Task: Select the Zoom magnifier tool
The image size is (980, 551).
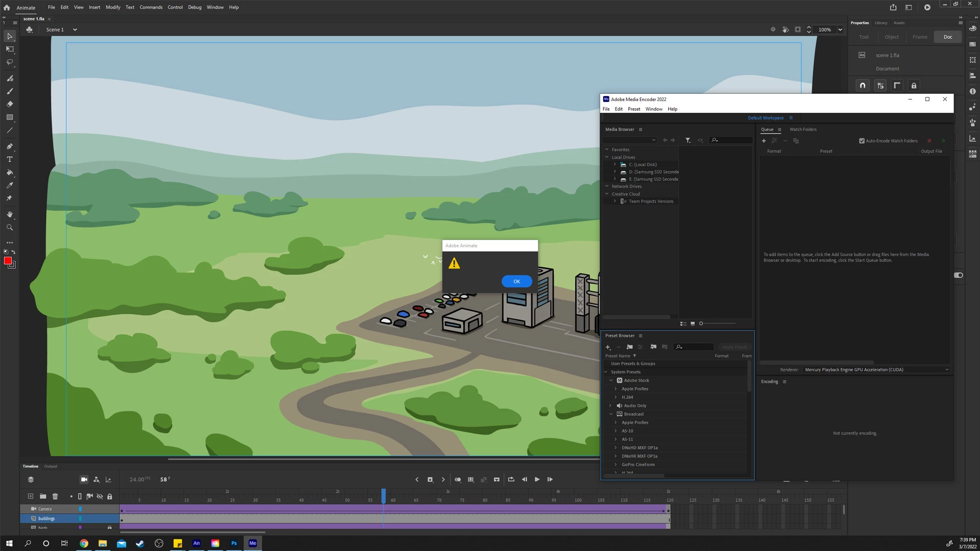Action: [x=10, y=228]
